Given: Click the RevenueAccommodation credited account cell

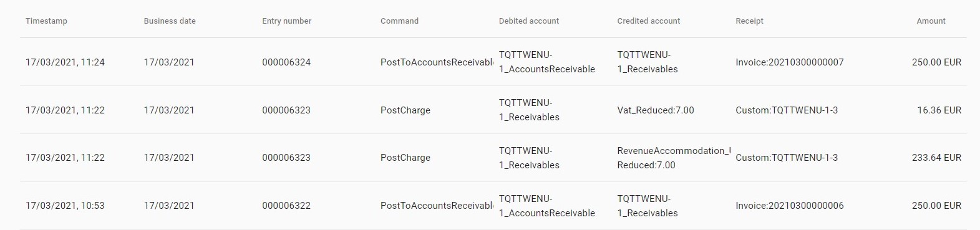Looking at the screenshot, I should (674, 158).
